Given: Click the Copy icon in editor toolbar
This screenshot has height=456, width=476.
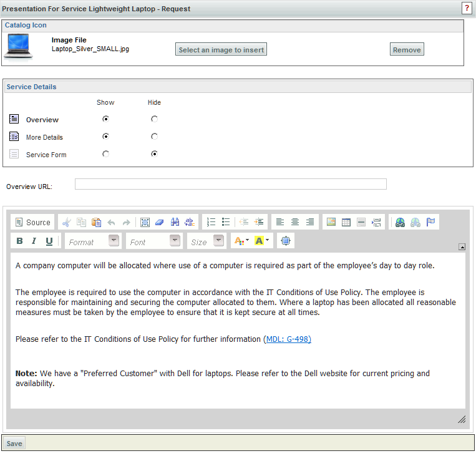Looking at the screenshot, I should tap(81, 222).
